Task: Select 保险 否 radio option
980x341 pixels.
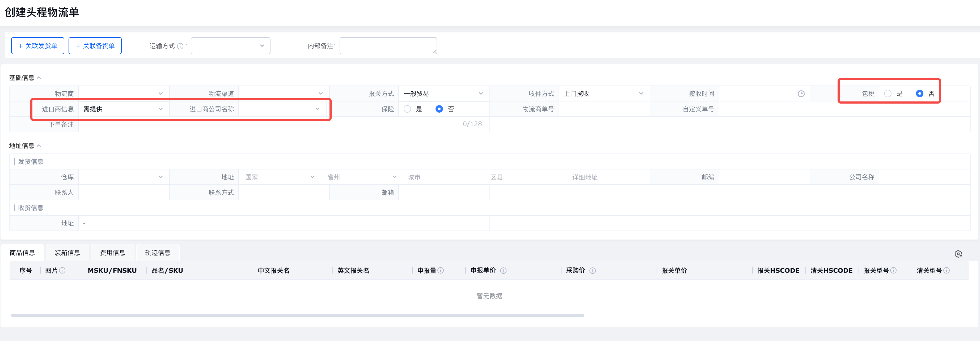Action: (x=439, y=109)
